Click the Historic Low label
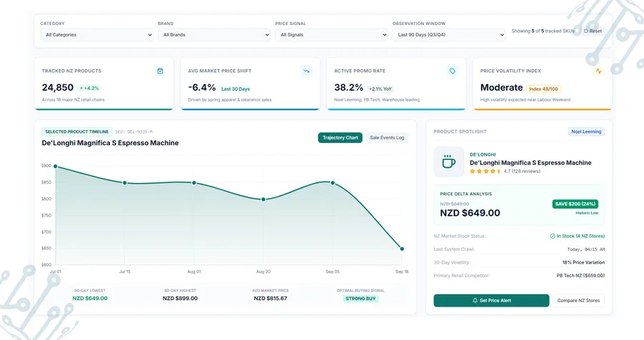The image size is (644, 340). [587, 213]
